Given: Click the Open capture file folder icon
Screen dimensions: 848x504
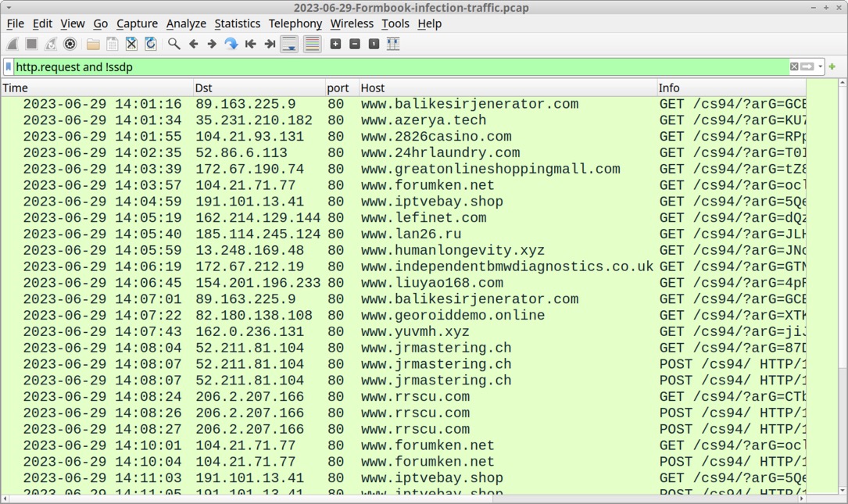Looking at the screenshot, I should pyautogui.click(x=93, y=44).
